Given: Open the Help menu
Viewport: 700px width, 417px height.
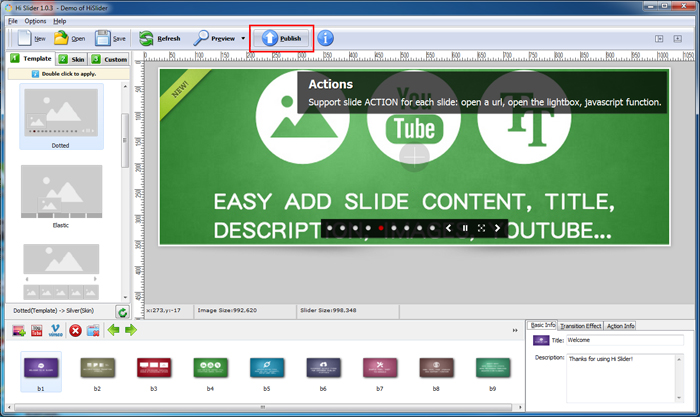Looking at the screenshot, I should 60,21.
